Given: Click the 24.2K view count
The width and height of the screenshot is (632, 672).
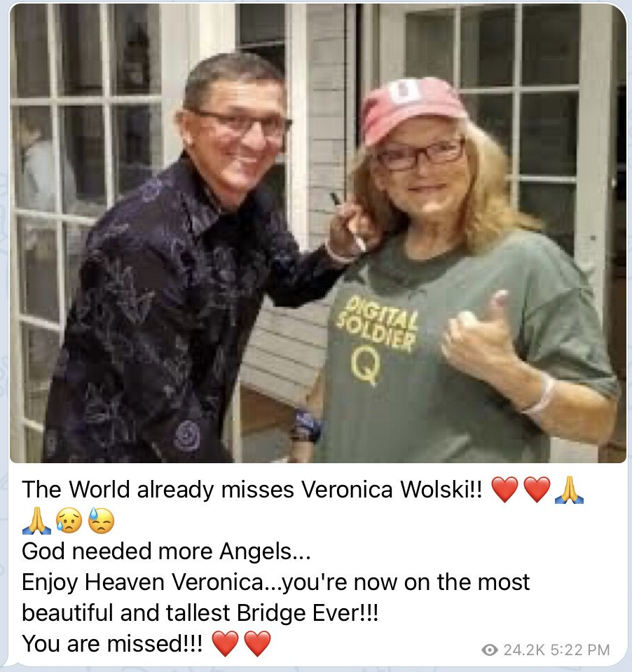Looking at the screenshot, I should coord(523,650).
